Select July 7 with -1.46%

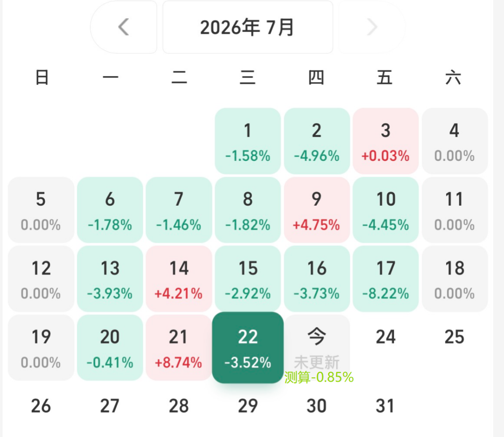pyautogui.click(x=179, y=210)
